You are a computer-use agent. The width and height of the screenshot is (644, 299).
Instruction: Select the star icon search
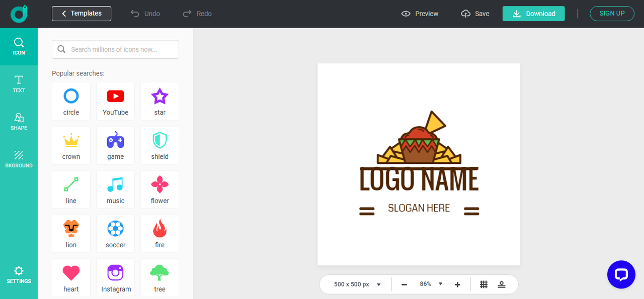coord(159,101)
